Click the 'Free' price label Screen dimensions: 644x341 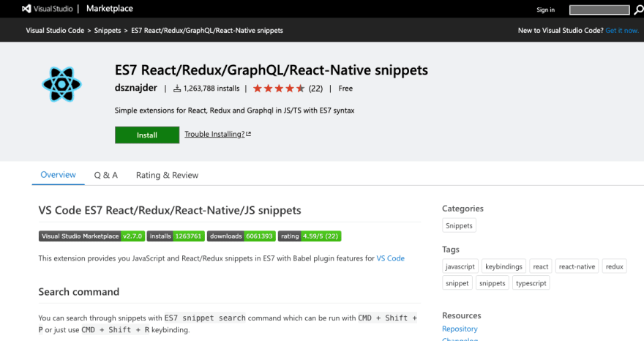click(345, 89)
